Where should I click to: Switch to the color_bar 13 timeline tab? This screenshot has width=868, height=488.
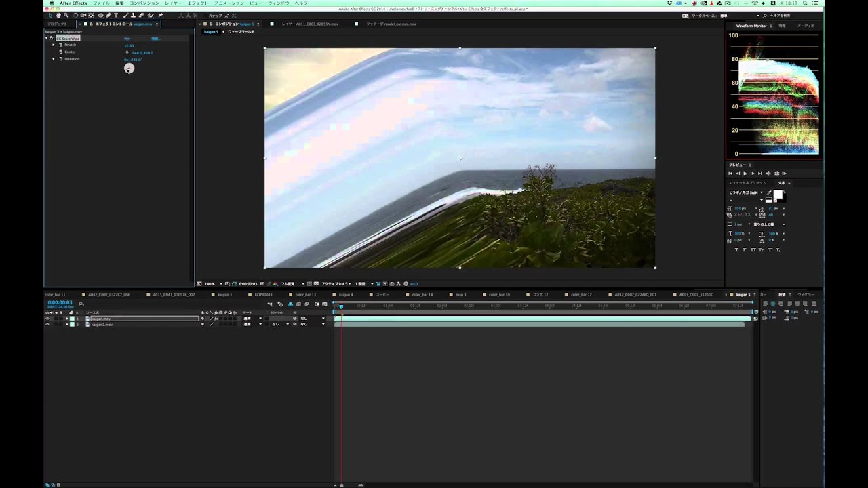pos(304,295)
